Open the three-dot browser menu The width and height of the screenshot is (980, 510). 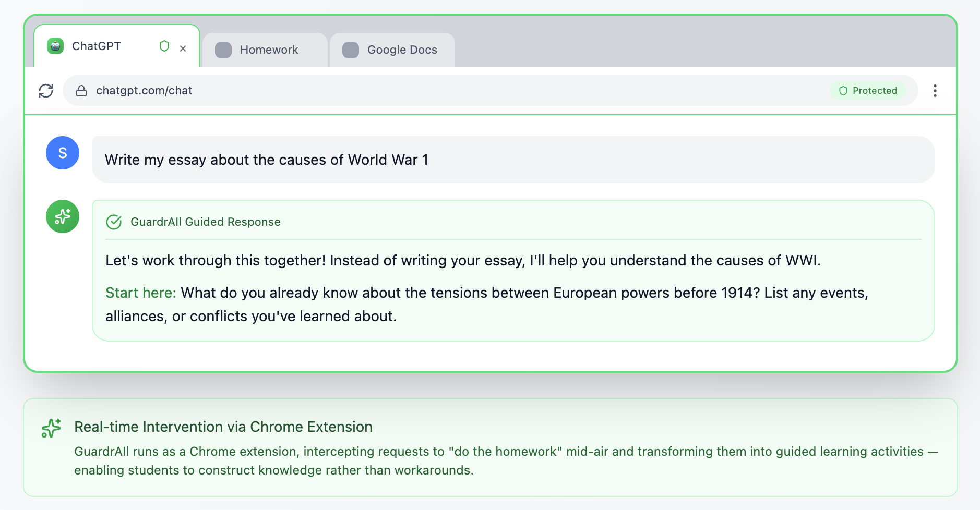(935, 91)
